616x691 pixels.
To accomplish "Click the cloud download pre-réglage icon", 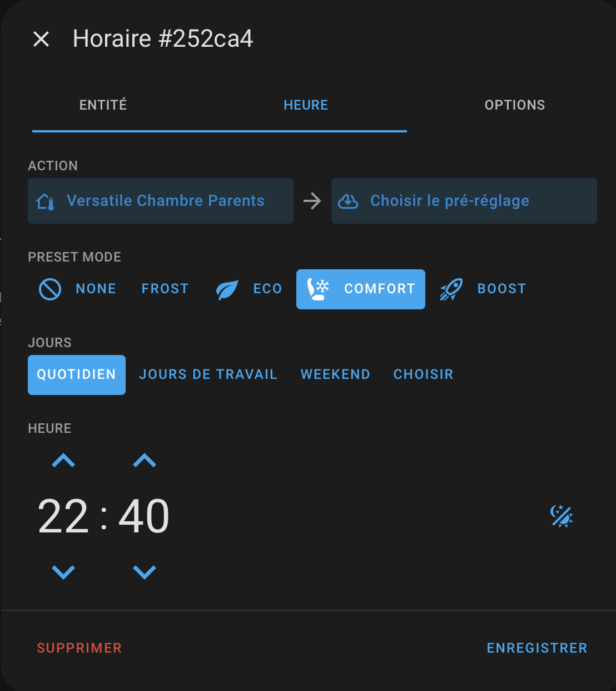I will coord(348,201).
